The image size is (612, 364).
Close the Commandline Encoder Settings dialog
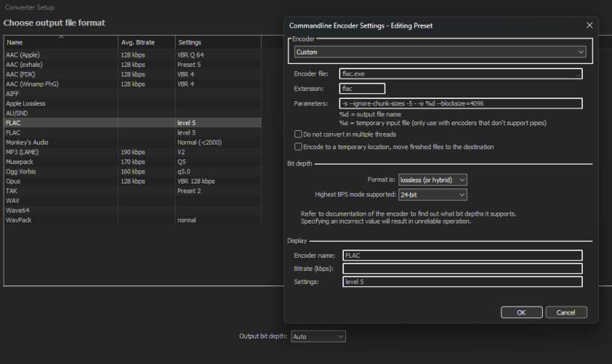589,25
